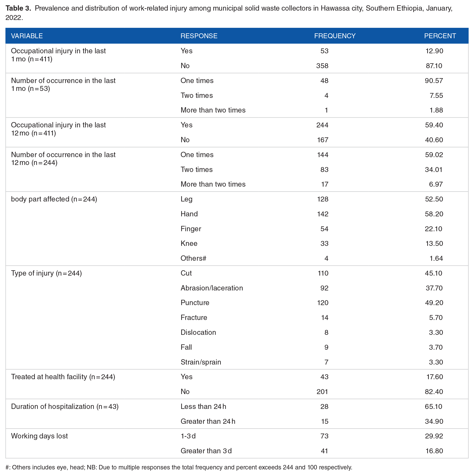Click the FREQUENCY column header
The image size is (474, 476).
coord(335,36)
